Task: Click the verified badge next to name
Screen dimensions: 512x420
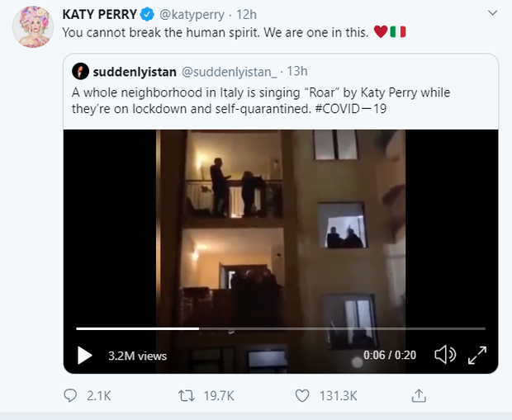Action: click(x=146, y=14)
